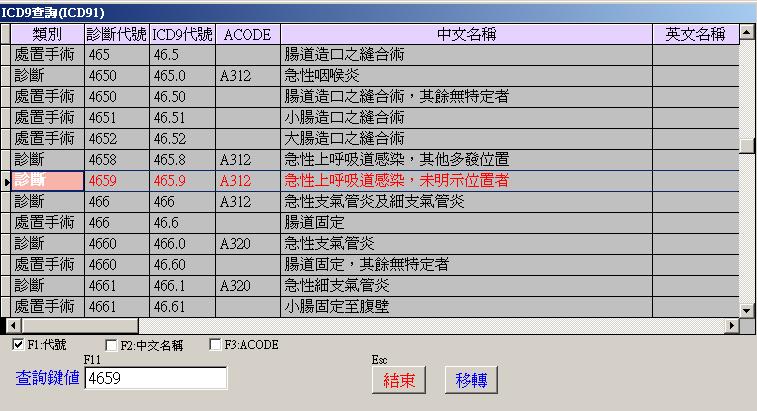Select the row 小腸固定至腹壁
The height and width of the screenshot is (411, 757).
click(466, 306)
